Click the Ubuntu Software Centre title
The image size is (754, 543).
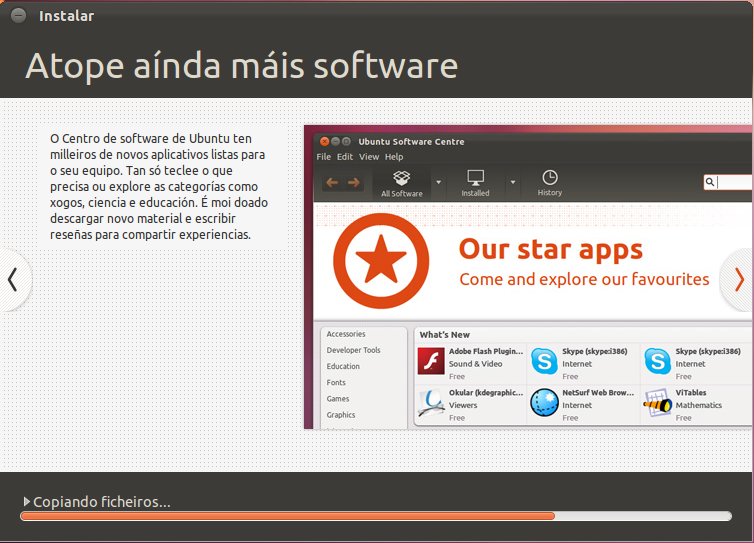click(411, 141)
